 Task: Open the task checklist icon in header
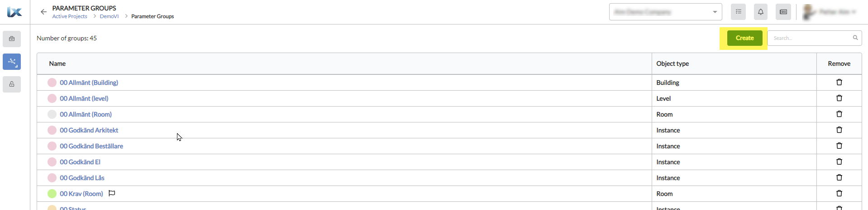click(x=738, y=12)
